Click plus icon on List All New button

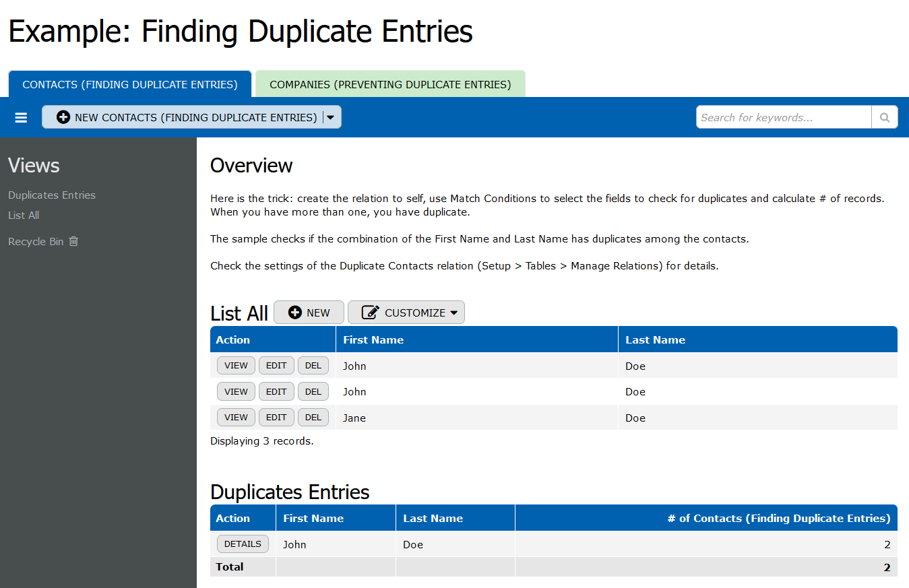coord(294,313)
